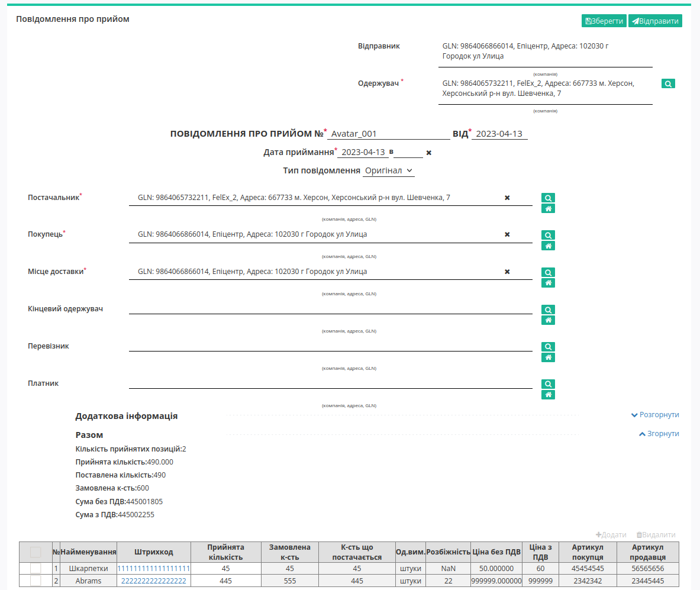The height and width of the screenshot is (590, 700).
Task: Click the Відправити button
Action: pyautogui.click(x=655, y=21)
